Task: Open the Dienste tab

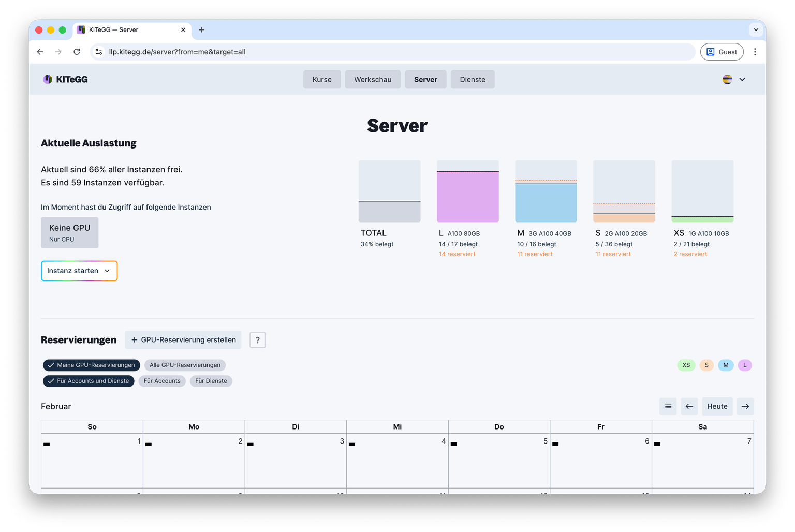Action: 473,79
